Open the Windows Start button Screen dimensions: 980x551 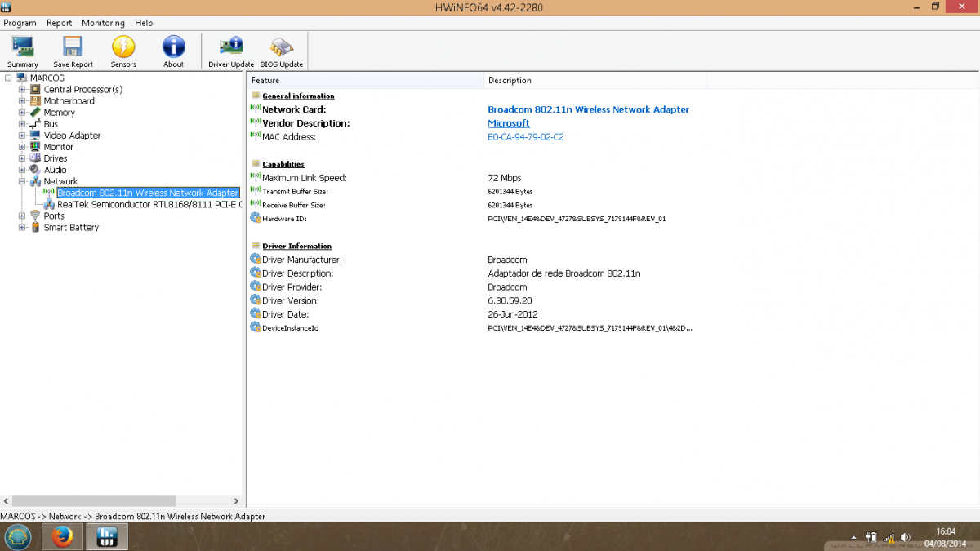(18, 537)
